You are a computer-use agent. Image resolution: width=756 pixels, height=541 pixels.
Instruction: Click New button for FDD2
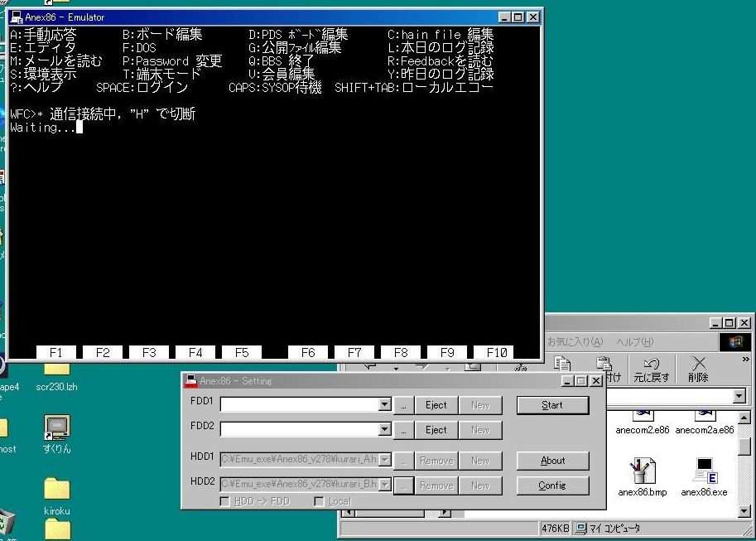point(480,430)
